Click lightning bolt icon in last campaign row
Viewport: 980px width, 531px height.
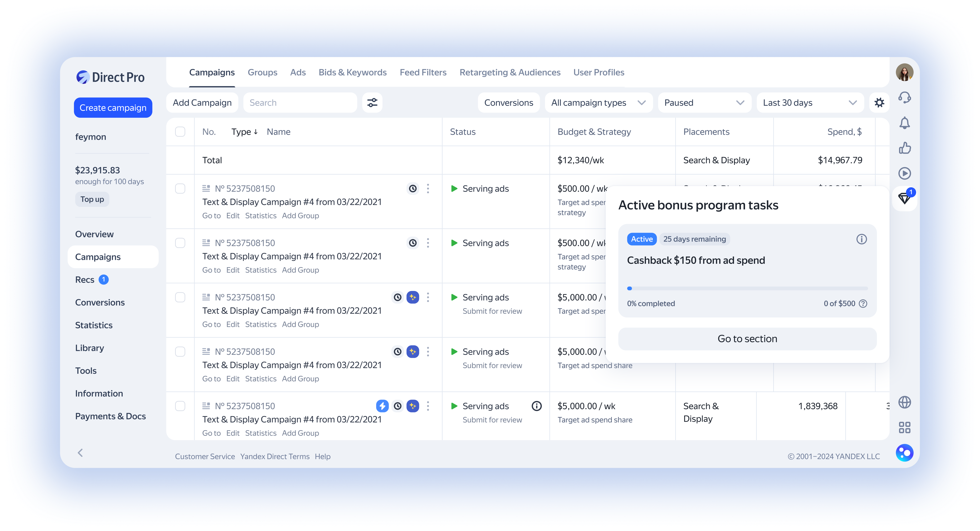pos(382,406)
